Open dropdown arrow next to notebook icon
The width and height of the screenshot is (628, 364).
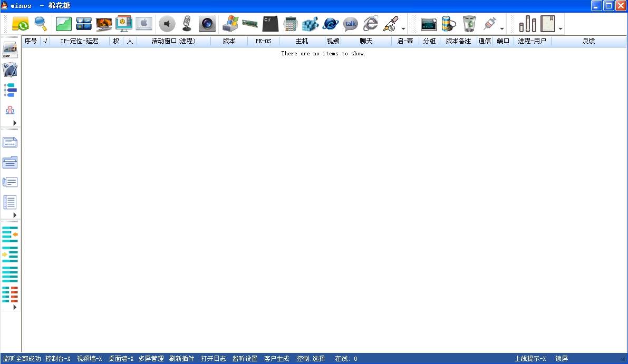tap(561, 29)
